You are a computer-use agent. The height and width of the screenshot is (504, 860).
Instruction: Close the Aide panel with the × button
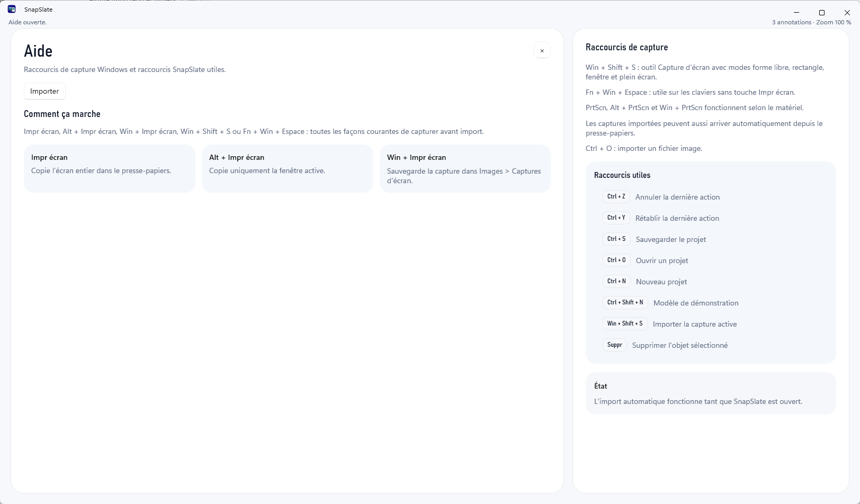[x=542, y=50]
